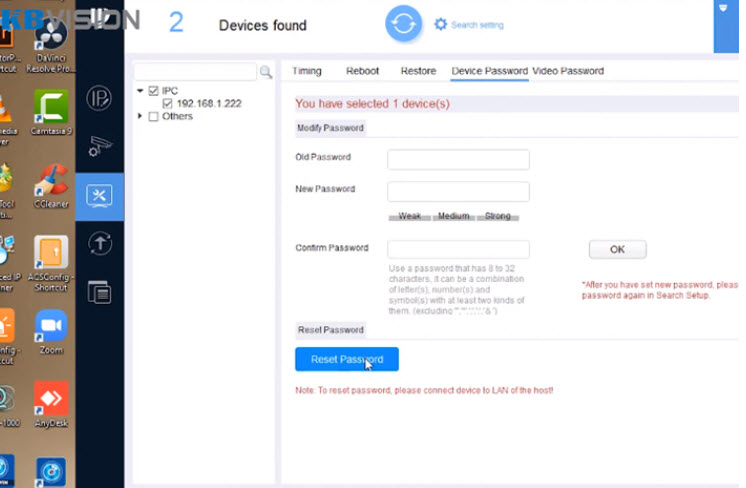
Task: Toggle the IPC group checkbox
Action: tap(153, 91)
